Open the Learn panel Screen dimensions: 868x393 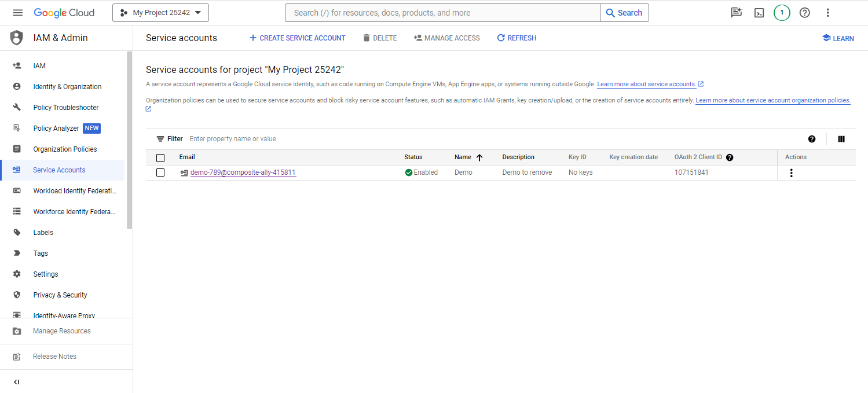click(x=838, y=38)
